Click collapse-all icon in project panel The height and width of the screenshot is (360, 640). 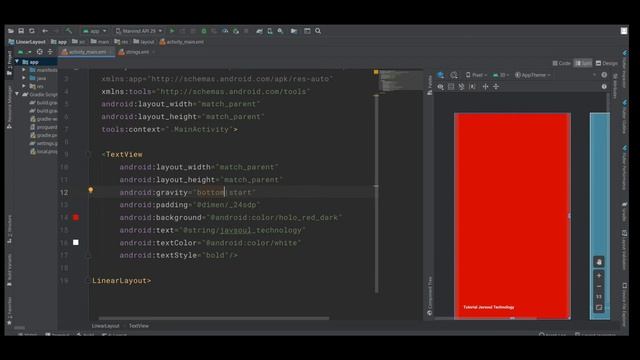pyautogui.click(x=50, y=52)
